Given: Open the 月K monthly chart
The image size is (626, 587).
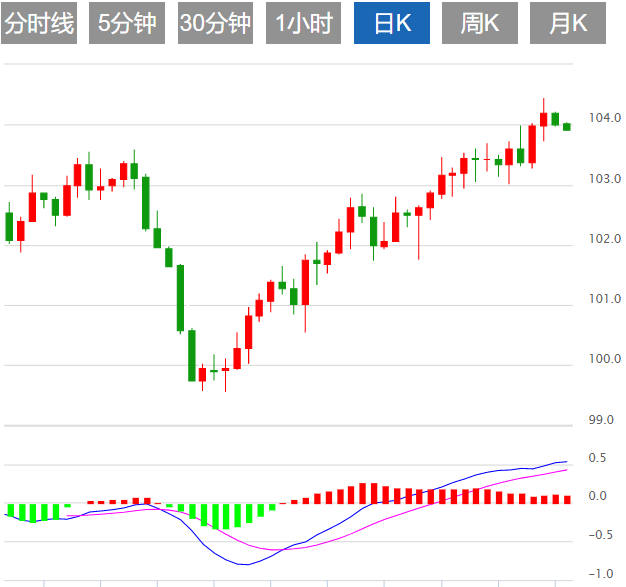Looking at the screenshot, I should [569, 24].
